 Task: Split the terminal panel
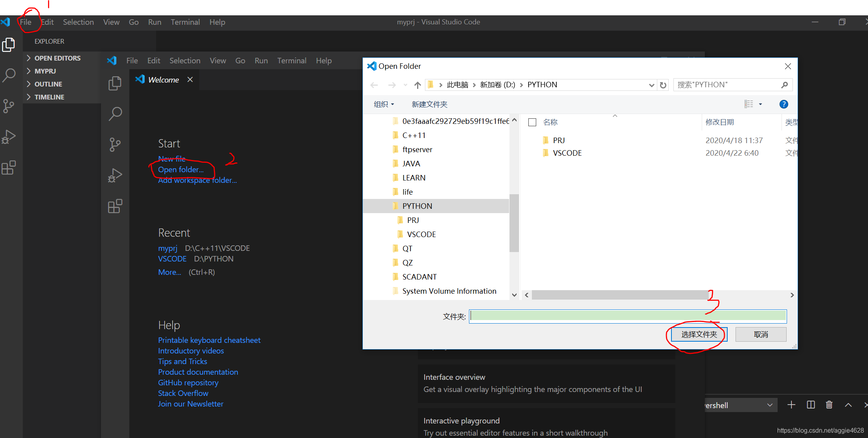811,405
